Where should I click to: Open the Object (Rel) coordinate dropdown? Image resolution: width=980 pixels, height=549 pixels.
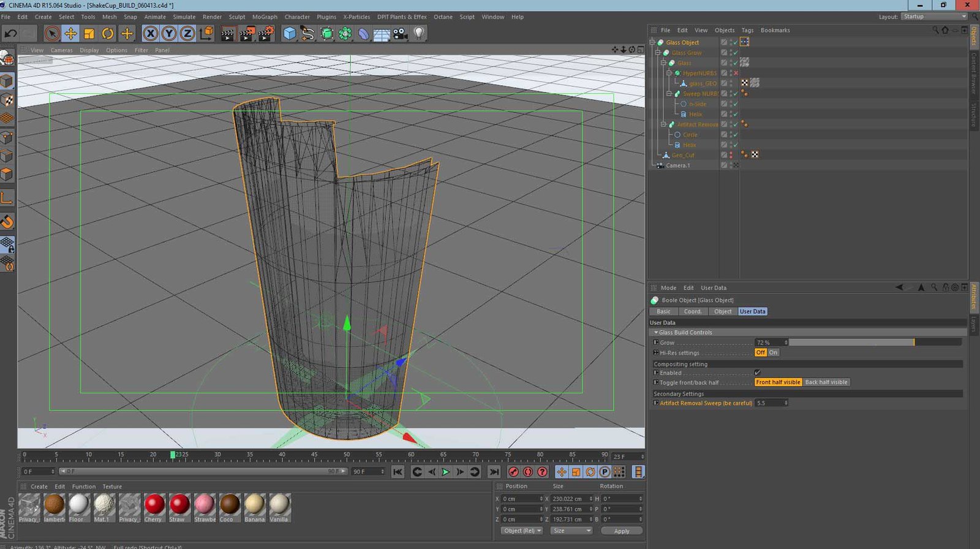click(x=522, y=531)
